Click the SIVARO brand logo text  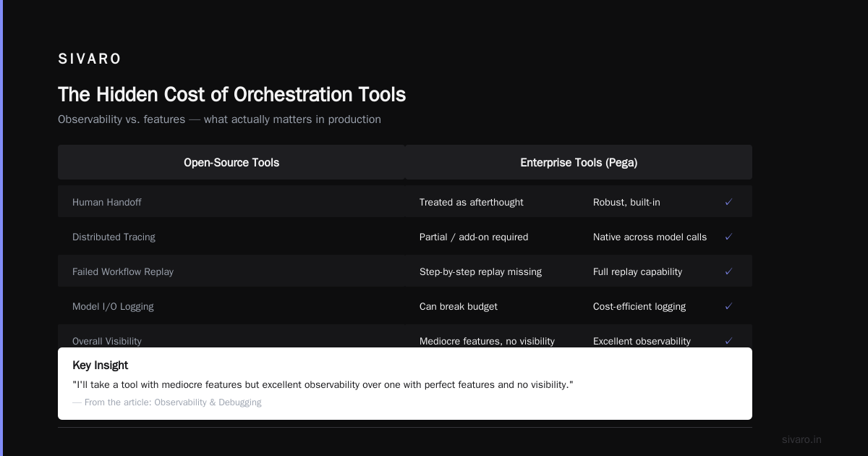[x=90, y=59]
